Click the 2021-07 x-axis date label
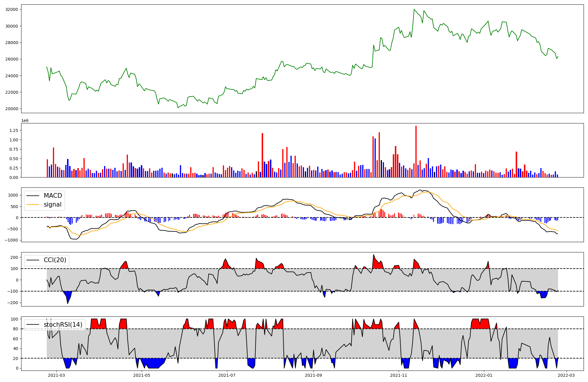The height and width of the screenshot is (382, 588). [227, 375]
